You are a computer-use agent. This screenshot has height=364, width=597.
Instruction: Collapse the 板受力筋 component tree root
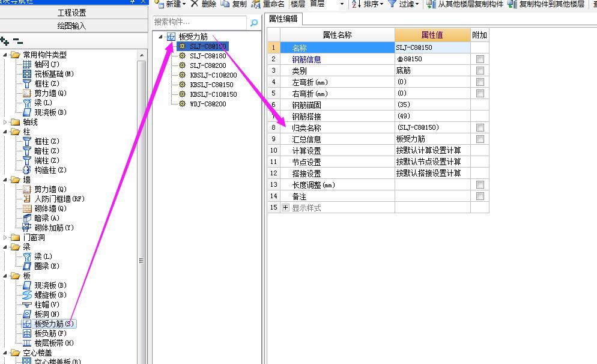(161, 37)
